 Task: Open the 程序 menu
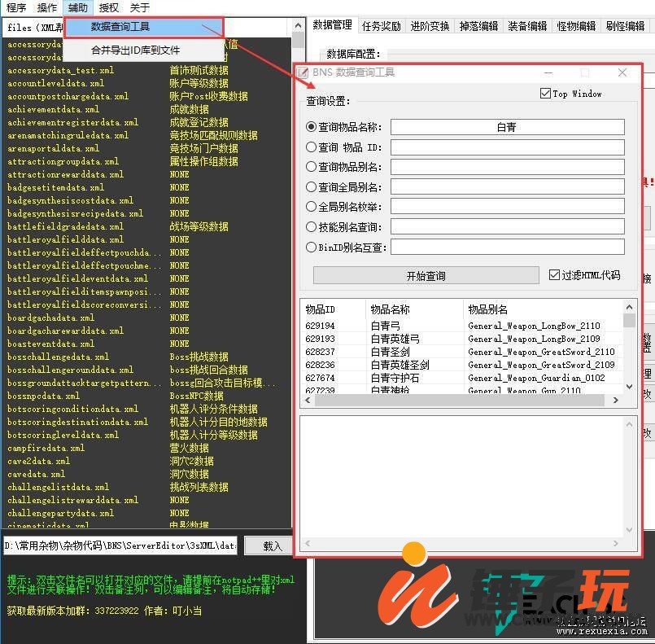click(x=16, y=7)
